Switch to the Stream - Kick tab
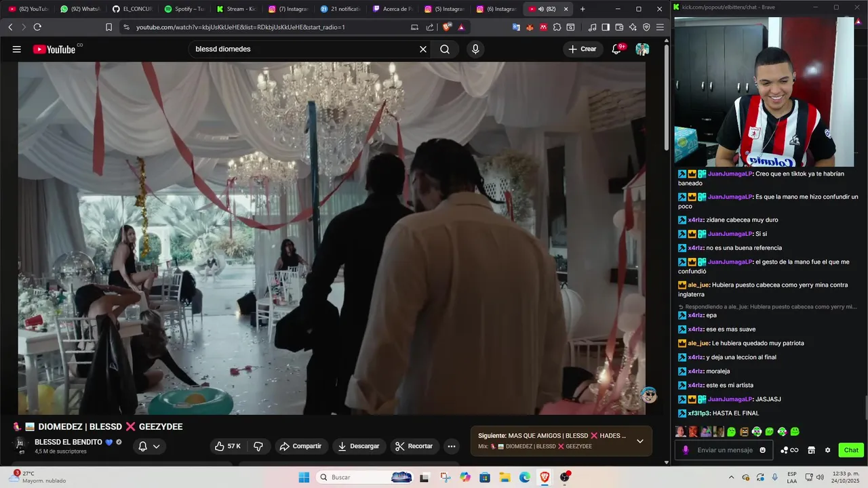This screenshot has width=868, height=488. tap(237, 9)
